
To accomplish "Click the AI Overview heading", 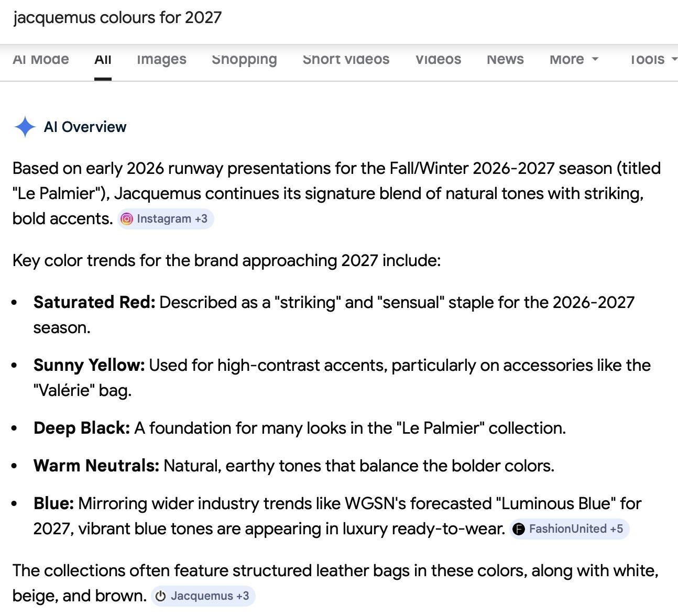I will tap(85, 127).
